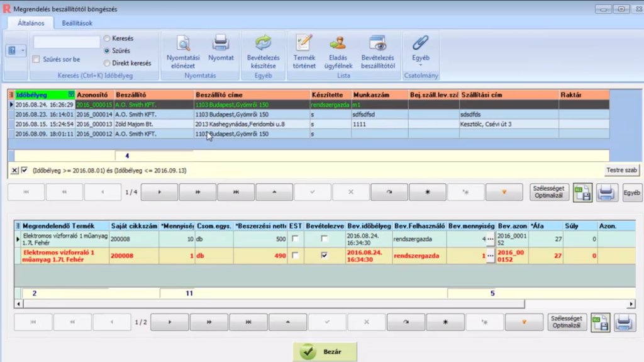Select the Keresés radio button
Viewport: 644px width, 362px height.
[x=107, y=38]
